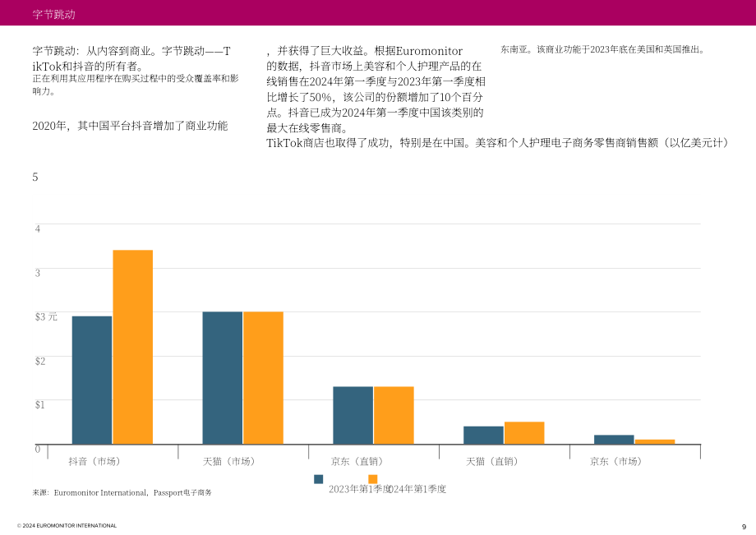Click the orange 天猫（市场） bar
The width and height of the screenshot is (756, 535).
coord(263,378)
